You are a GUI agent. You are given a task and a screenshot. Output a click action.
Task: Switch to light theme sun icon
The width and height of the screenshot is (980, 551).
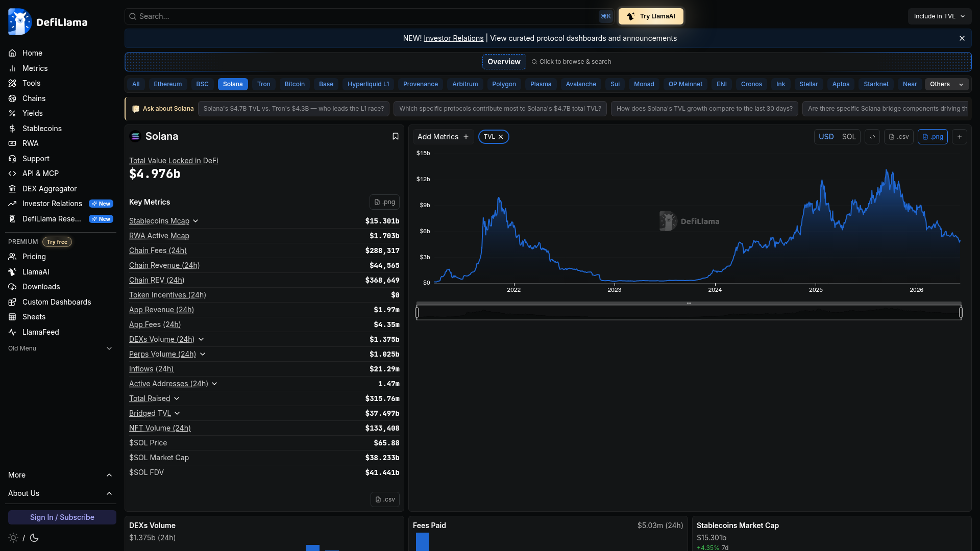13,538
